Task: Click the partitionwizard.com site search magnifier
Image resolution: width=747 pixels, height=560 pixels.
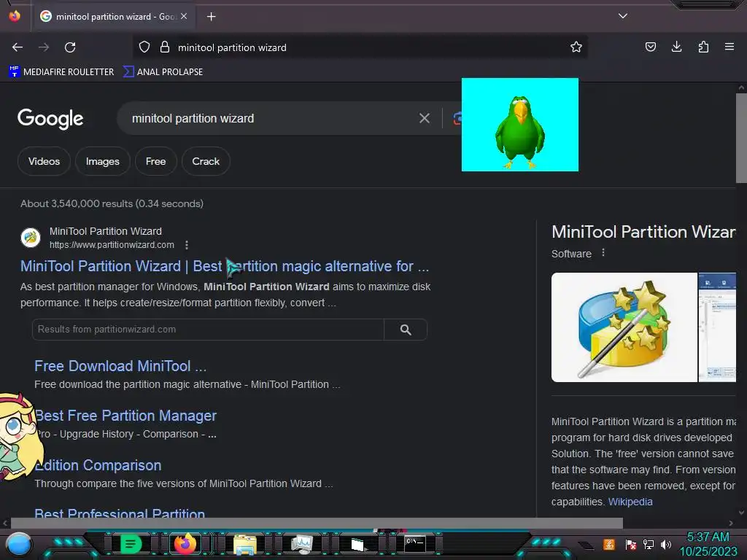Action: coord(406,330)
